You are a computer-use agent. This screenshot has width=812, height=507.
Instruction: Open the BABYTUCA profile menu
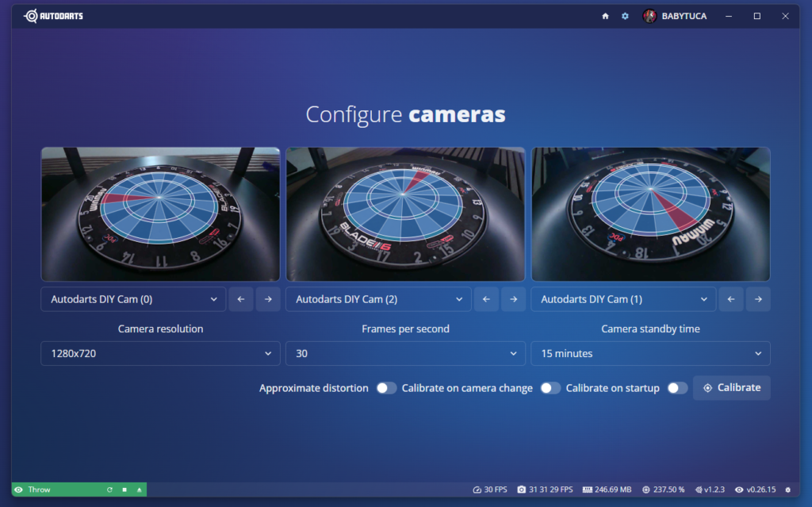(x=675, y=16)
